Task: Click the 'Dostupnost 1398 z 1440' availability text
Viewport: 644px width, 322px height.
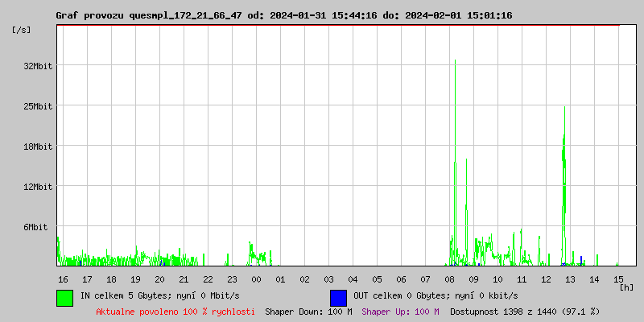Action: tap(525, 312)
